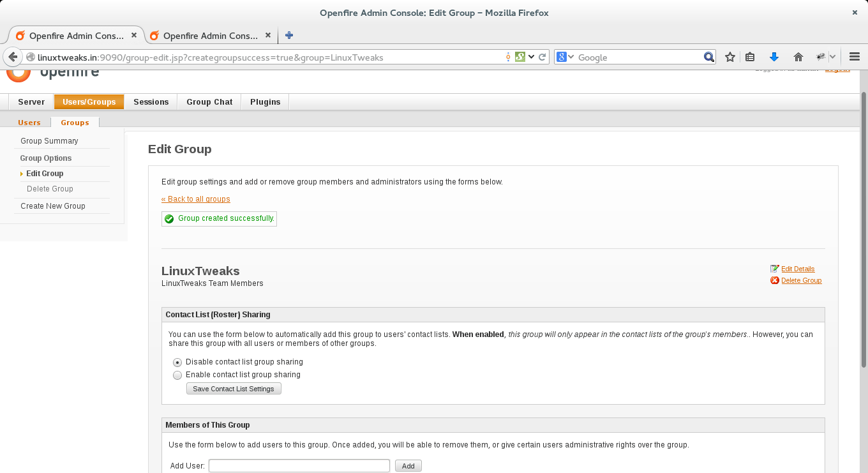Open the Google search engine selector

(565, 57)
